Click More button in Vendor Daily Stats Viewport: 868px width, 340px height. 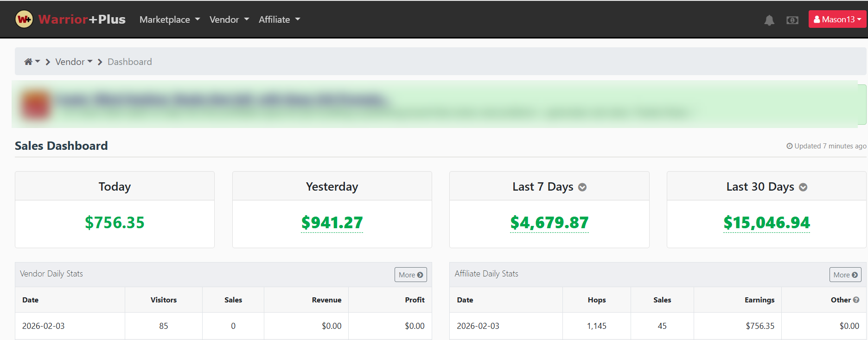point(410,275)
